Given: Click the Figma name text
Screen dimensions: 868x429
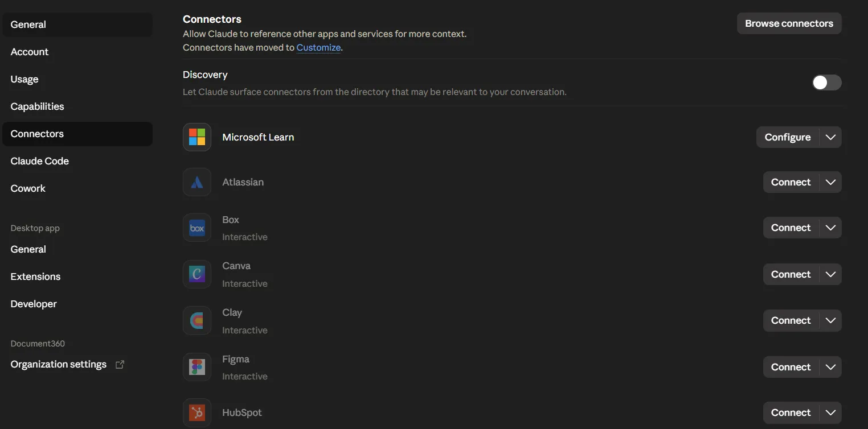Looking at the screenshot, I should pos(236,359).
